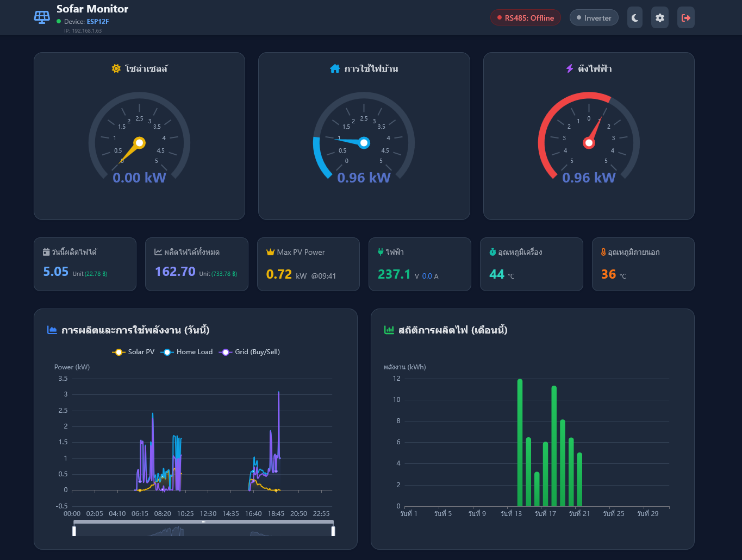Click calendar icon in วันนี้ผลิตไฟได้ card

(x=46, y=252)
